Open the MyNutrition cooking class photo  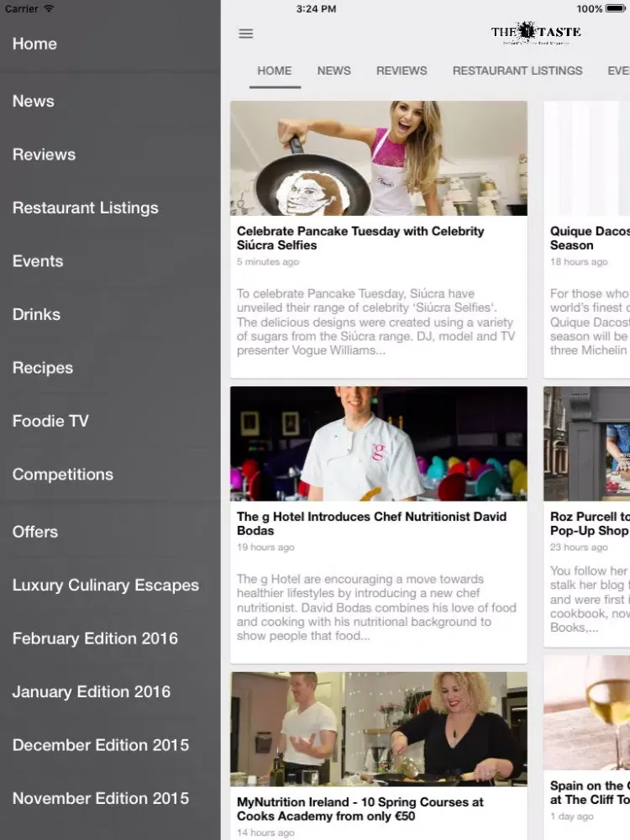pos(379,729)
